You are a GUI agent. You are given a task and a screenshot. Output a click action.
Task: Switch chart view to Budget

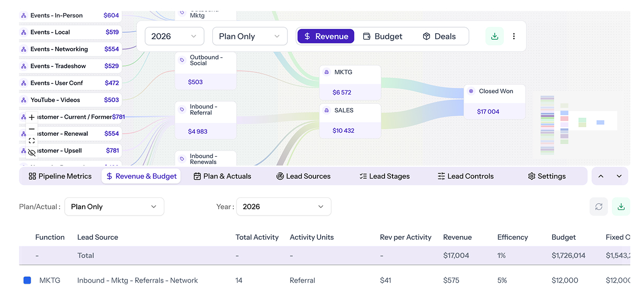tap(383, 37)
